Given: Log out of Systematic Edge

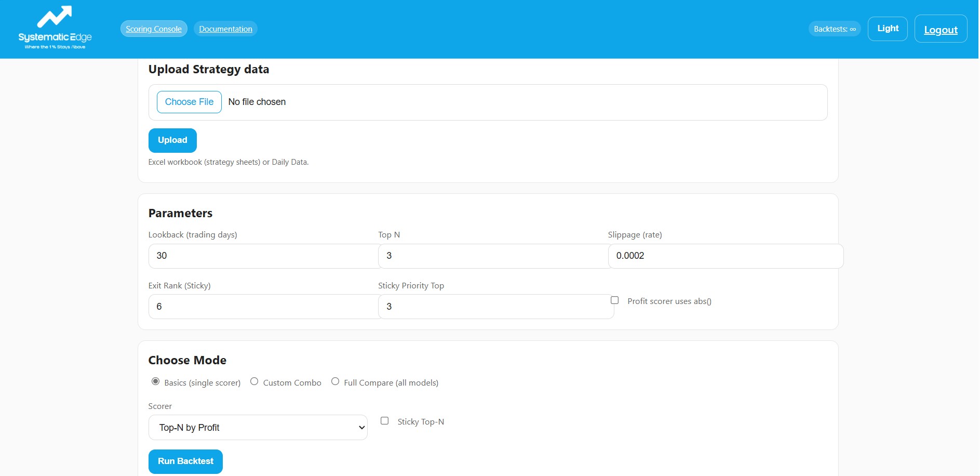Looking at the screenshot, I should tap(941, 29).
